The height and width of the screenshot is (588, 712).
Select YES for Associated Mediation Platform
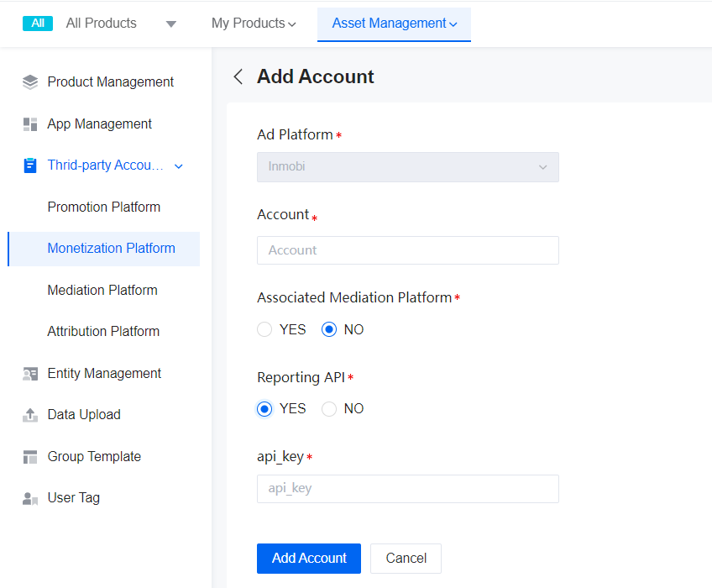(264, 329)
